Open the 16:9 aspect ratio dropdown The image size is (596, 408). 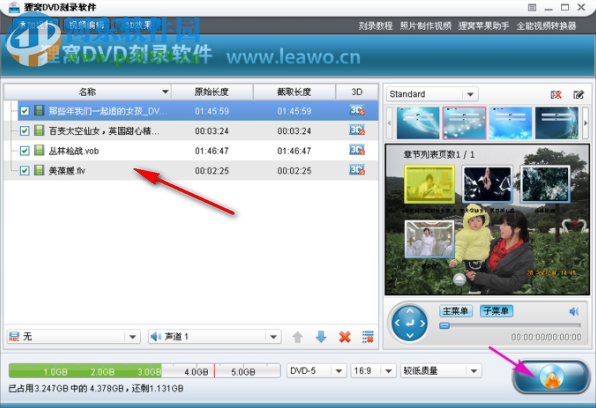[x=372, y=371]
